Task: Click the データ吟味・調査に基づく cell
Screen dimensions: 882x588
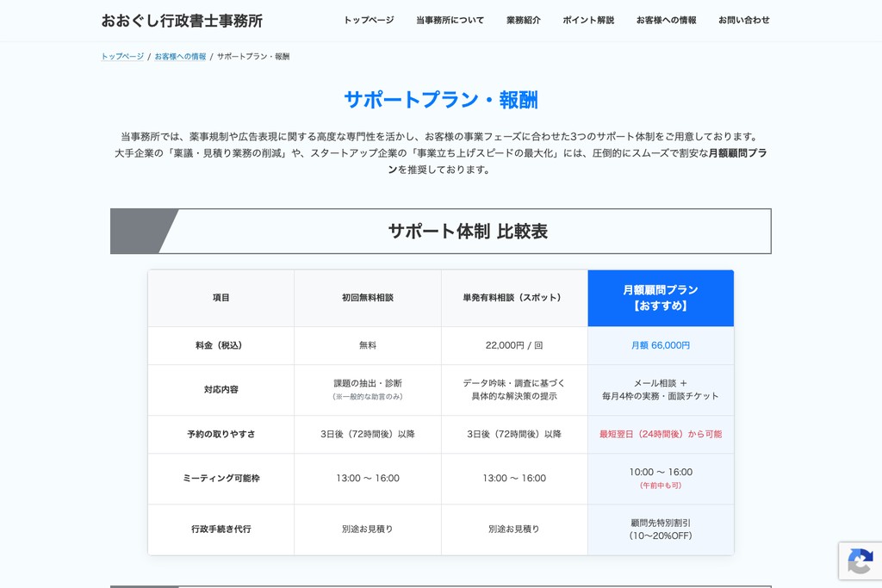Action: click(514, 390)
